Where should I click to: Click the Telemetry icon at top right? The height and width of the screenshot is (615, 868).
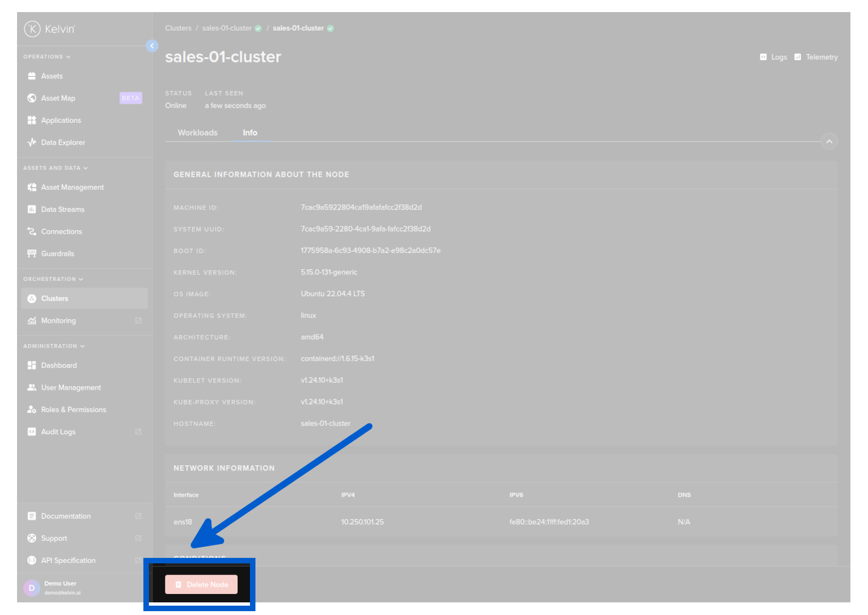coord(798,57)
